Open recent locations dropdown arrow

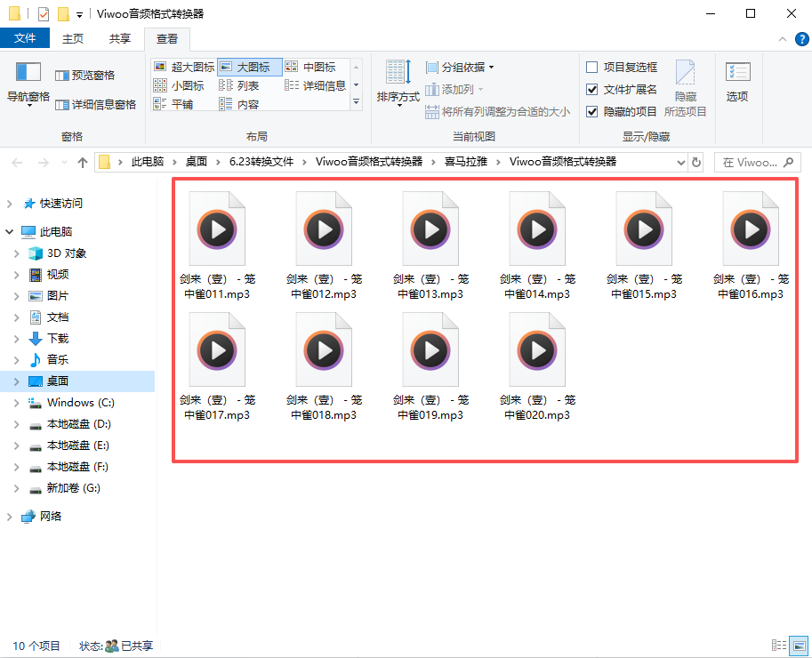pos(64,163)
